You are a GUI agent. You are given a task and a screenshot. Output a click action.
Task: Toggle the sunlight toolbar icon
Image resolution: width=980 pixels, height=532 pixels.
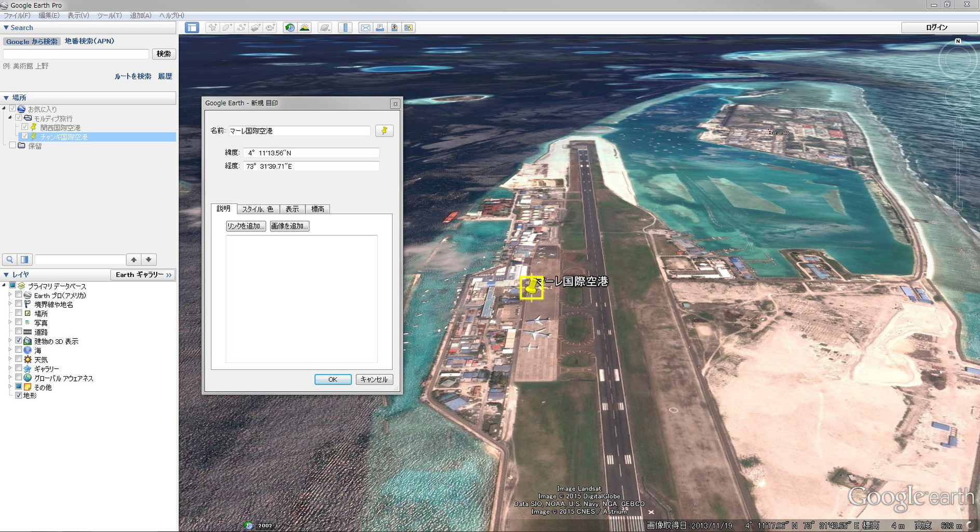tap(305, 28)
